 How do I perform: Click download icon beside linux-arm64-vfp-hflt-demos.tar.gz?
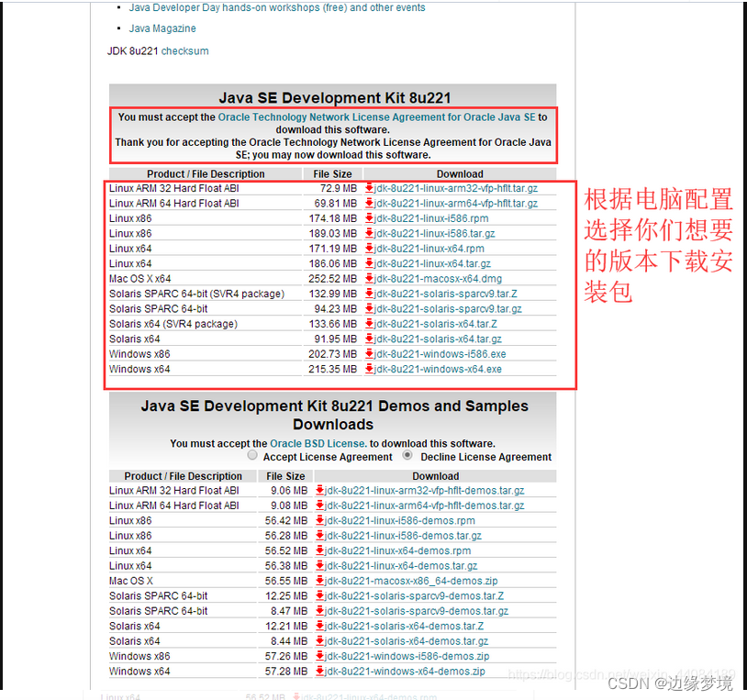[319, 506]
